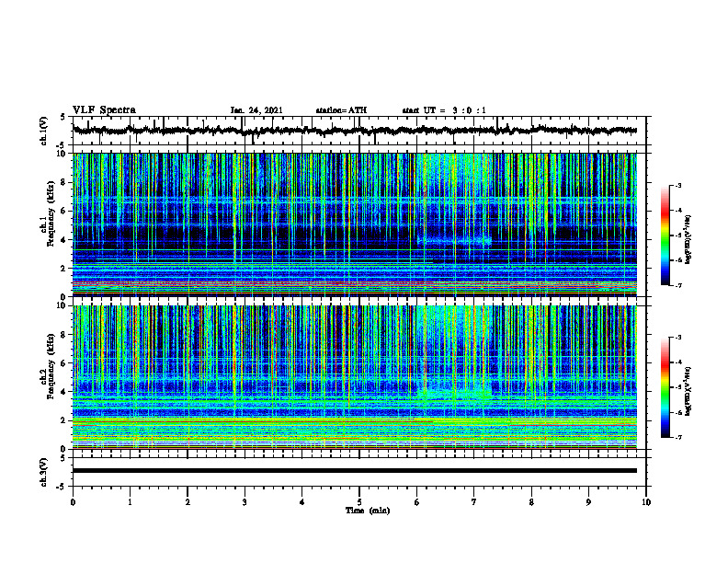The image size is (728, 563).
Task: Click ch.1 frequency tick "8"
Action: (x=64, y=182)
